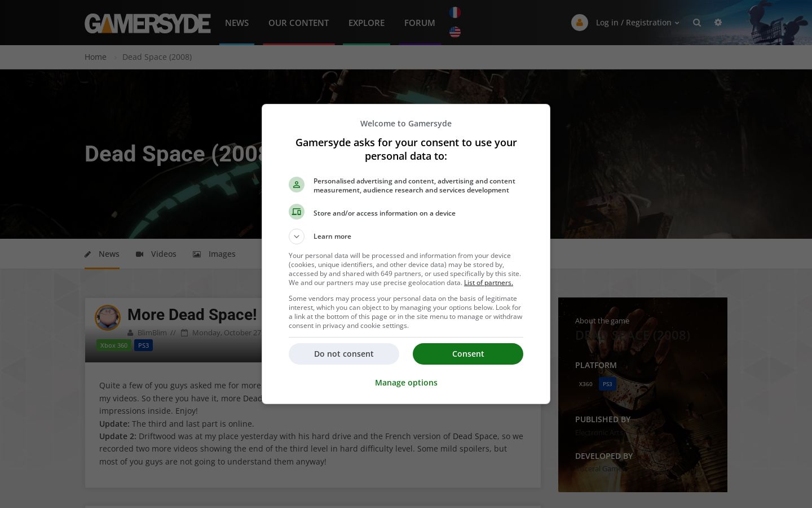The height and width of the screenshot is (508, 812).
Task: Switch to the US flag language
Action: [455, 32]
